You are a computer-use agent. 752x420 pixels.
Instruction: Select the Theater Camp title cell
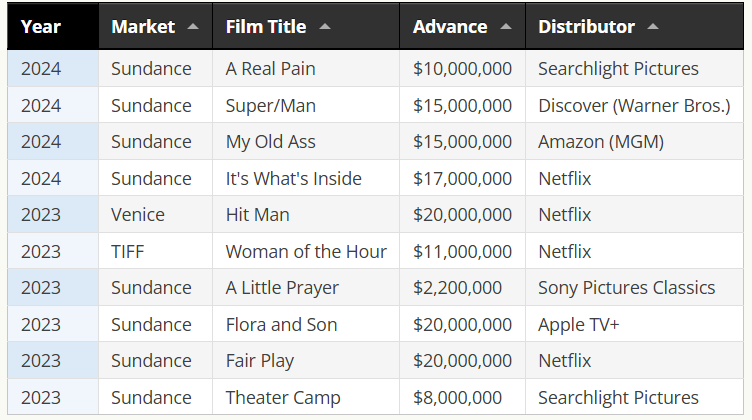(x=283, y=398)
